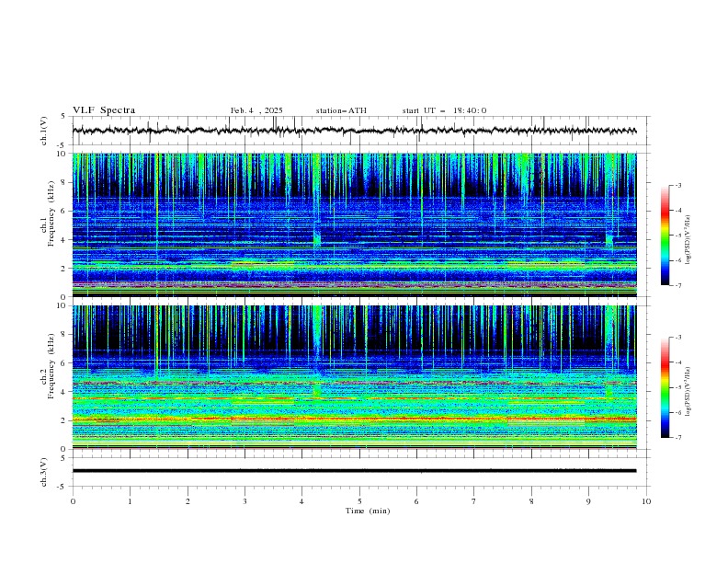
Task: Click the ch.2 color scale bar
Action: coord(665,387)
